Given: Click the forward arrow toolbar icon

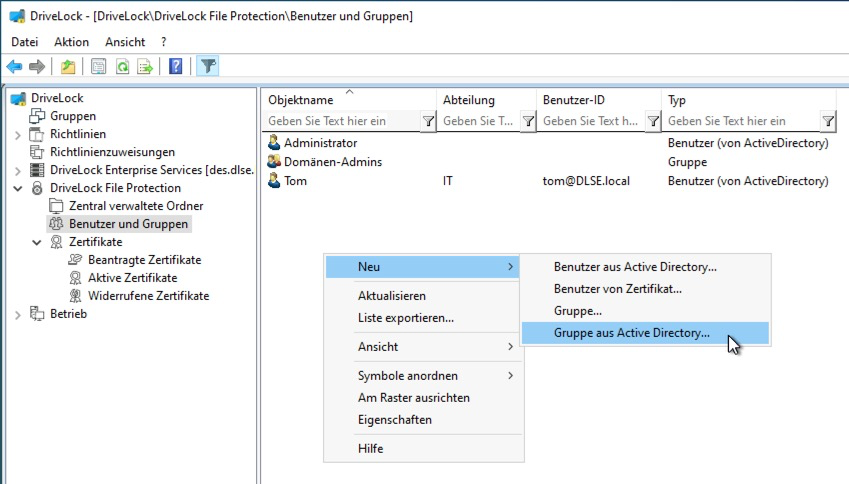Looking at the screenshot, I should (37, 67).
